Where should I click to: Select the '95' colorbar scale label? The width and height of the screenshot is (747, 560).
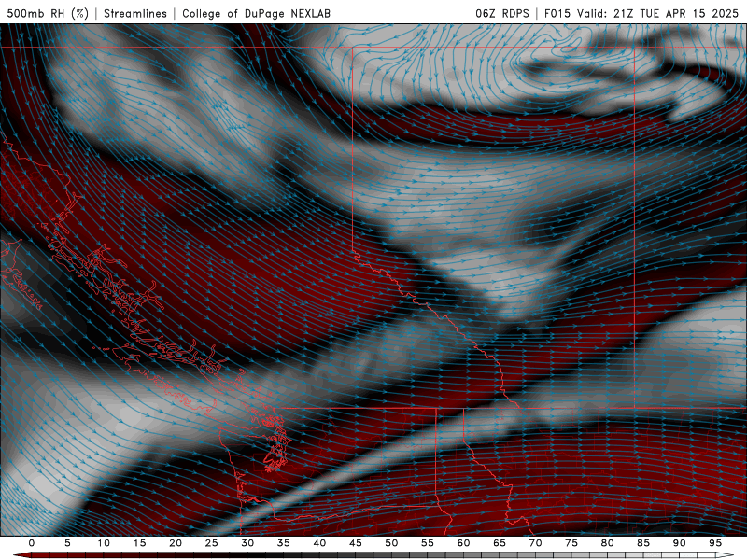[x=715, y=543]
